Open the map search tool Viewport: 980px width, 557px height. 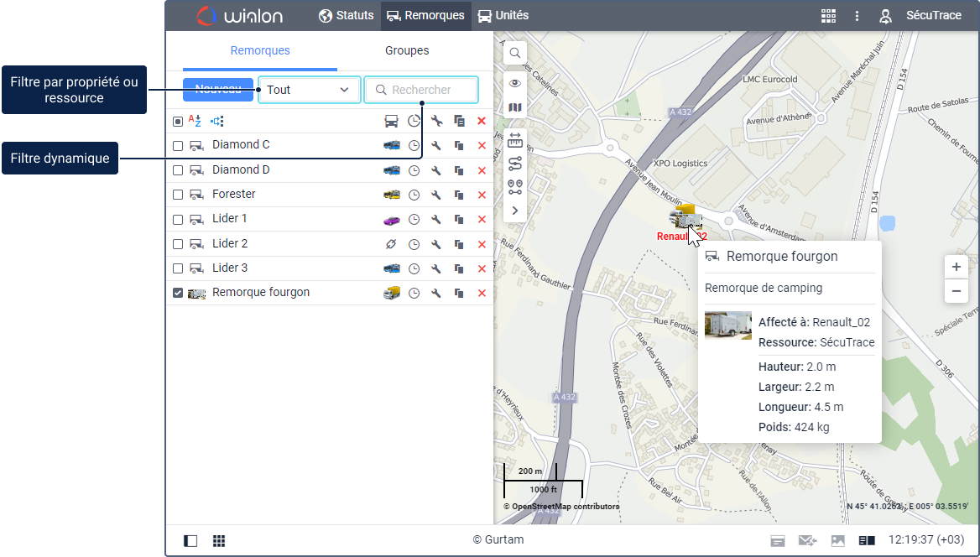pyautogui.click(x=515, y=52)
